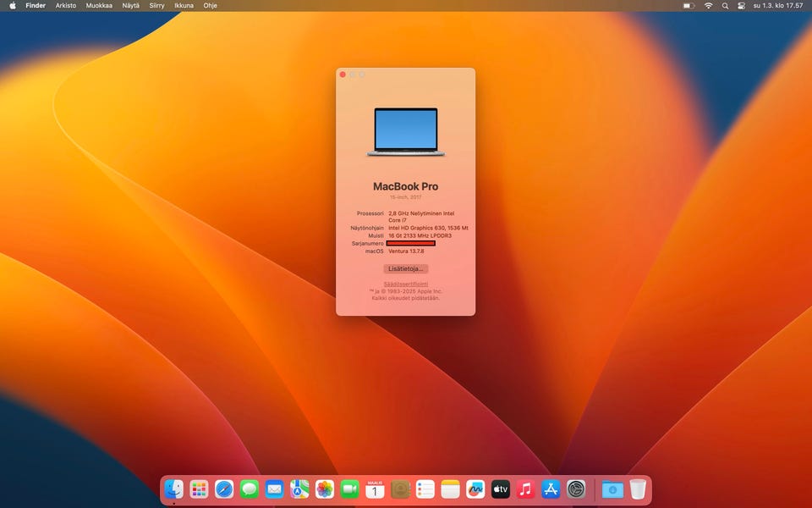Open the Ikkuna menu
Viewport: 812px width, 508px height.
pyautogui.click(x=184, y=6)
